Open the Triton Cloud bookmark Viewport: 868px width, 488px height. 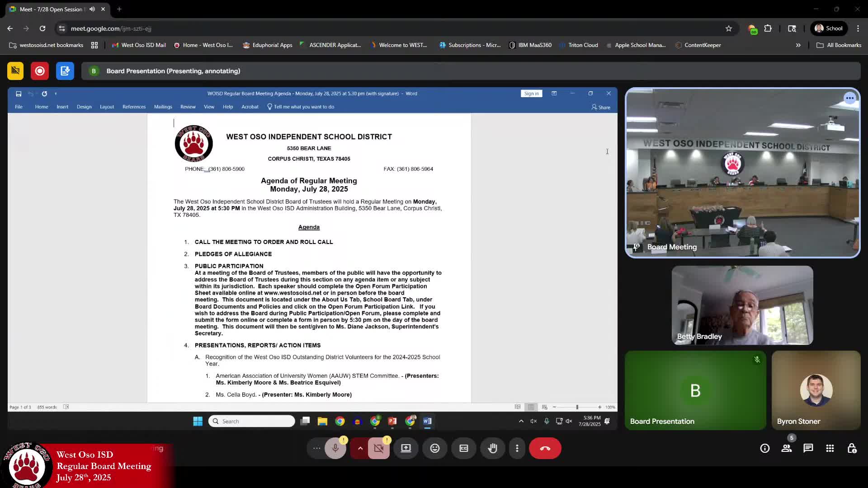579,45
